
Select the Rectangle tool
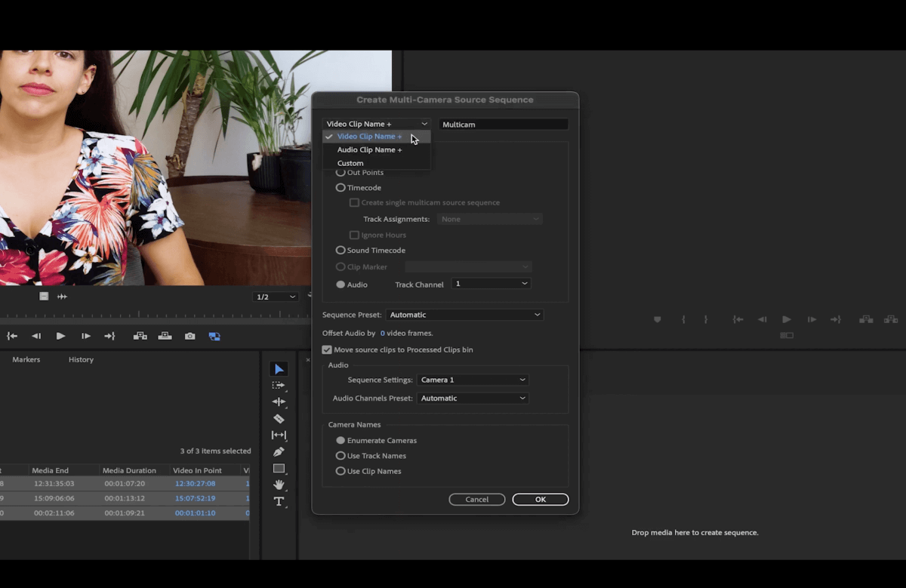(x=279, y=469)
